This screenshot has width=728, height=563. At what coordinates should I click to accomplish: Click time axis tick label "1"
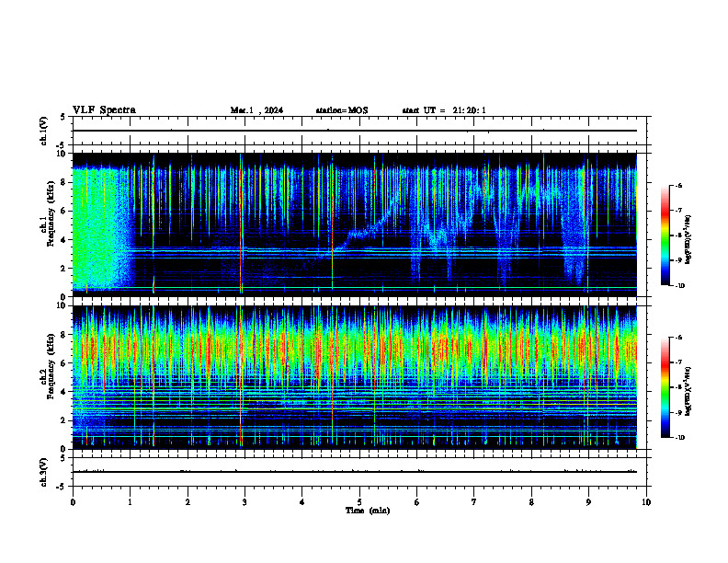[x=130, y=502]
